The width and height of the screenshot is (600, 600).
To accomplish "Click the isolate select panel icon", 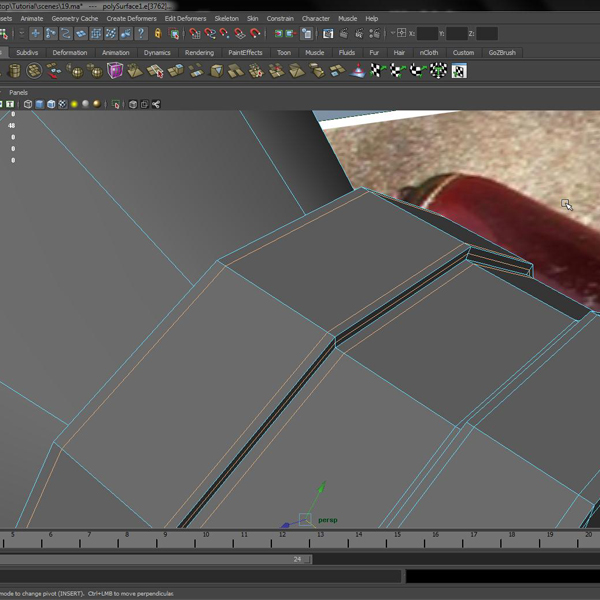I will pyautogui.click(x=116, y=104).
